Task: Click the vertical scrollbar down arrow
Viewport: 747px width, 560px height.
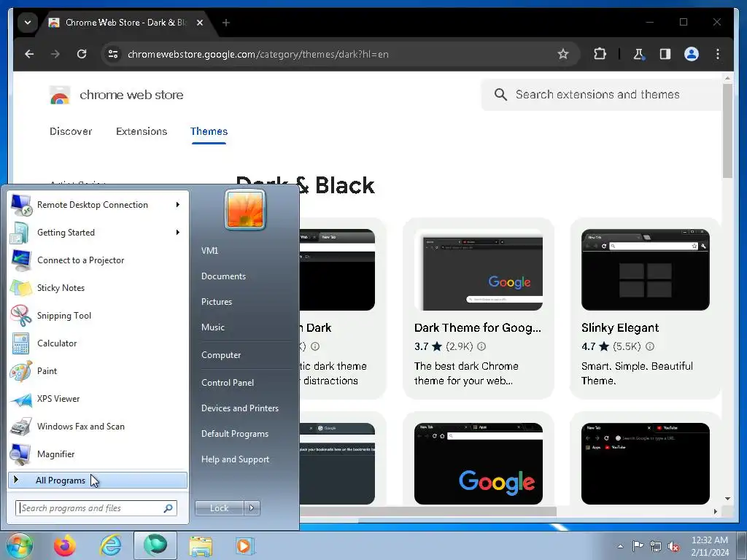Action: 727,499
